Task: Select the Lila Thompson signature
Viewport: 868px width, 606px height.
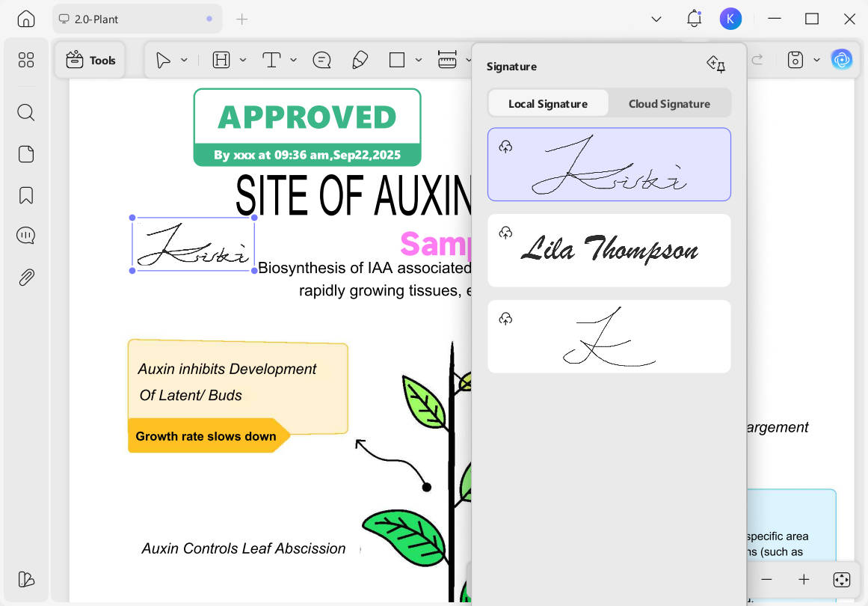Action: tap(609, 250)
